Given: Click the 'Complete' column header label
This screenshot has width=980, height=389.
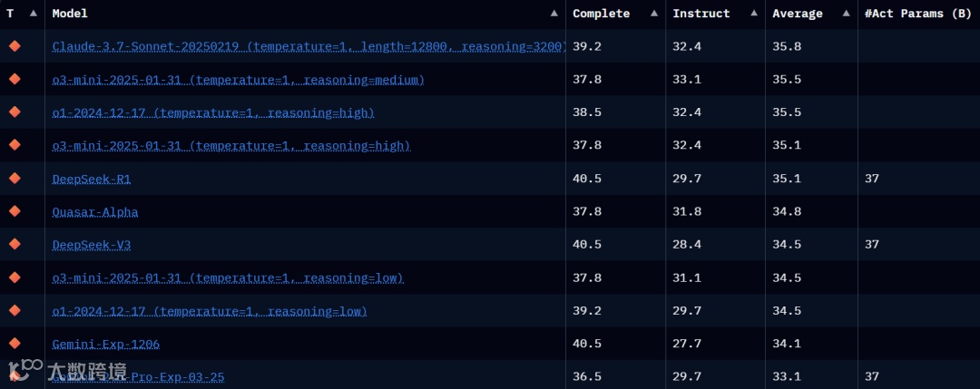Looking at the screenshot, I should tap(602, 13).
